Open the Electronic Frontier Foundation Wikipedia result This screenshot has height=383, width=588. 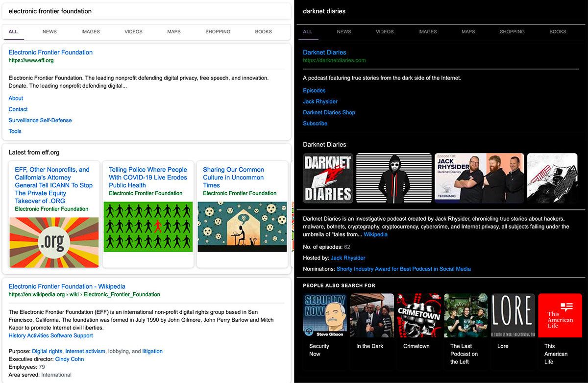click(67, 286)
